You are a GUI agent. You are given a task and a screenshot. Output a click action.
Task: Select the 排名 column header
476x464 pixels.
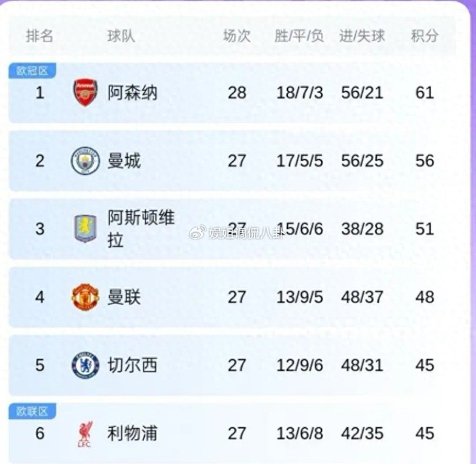point(39,36)
